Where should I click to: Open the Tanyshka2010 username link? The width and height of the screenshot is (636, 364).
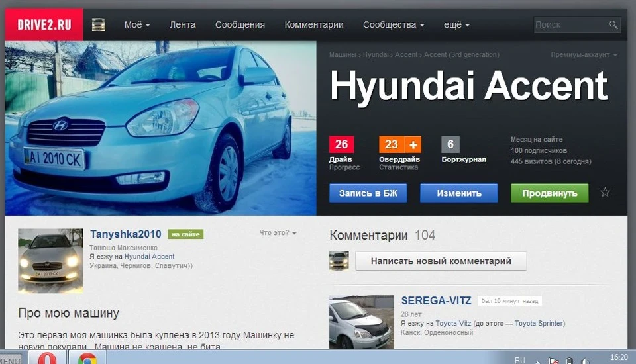(126, 234)
